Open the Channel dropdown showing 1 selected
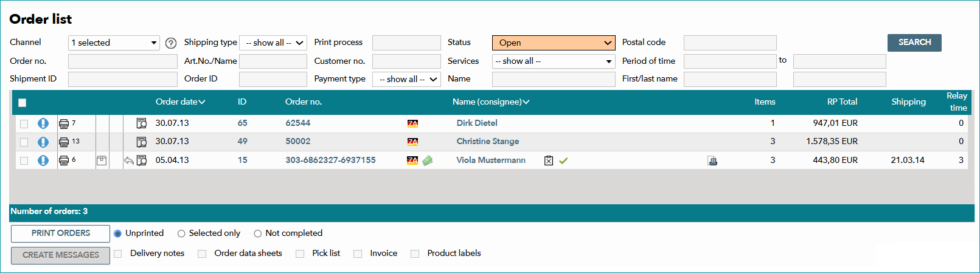The height and width of the screenshot is (273, 980). (114, 43)
